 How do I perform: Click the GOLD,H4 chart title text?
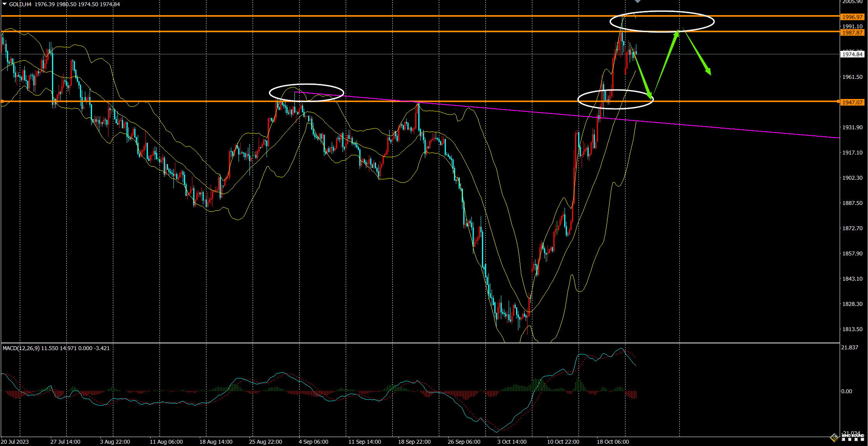(20, 4)
